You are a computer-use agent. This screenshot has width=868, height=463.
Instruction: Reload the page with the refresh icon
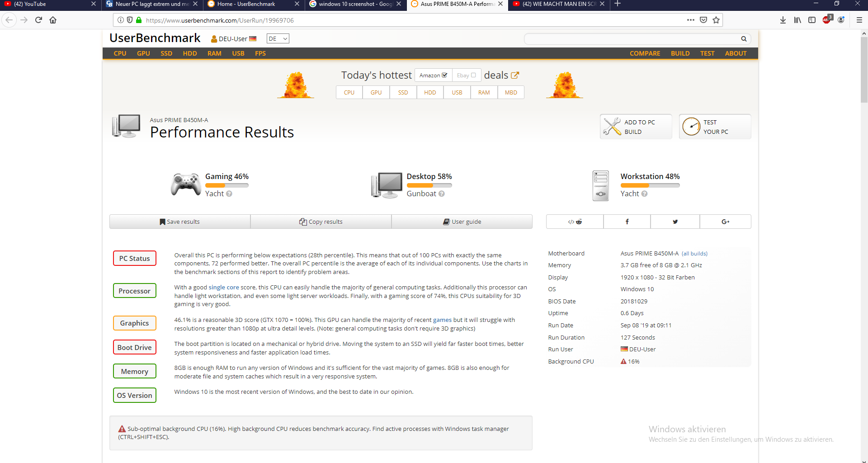click(38, 20)
